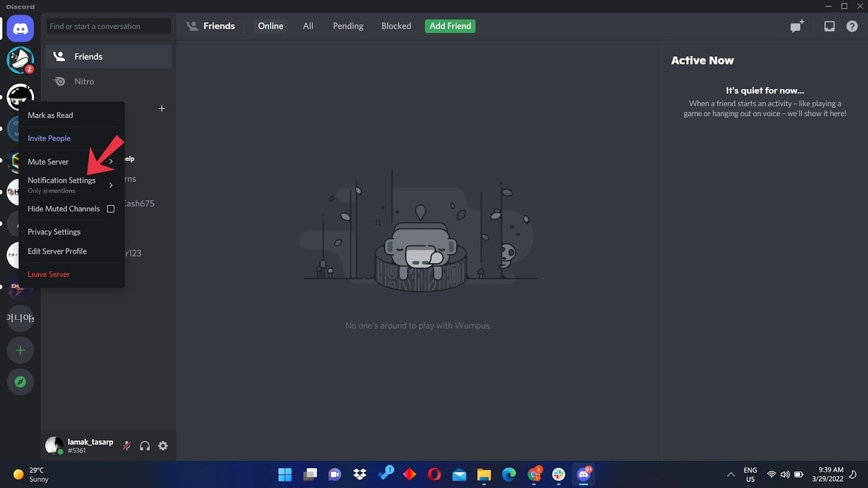Open the Mail app in taskbar
Image resolution: width=868 pixels, height=488 pixels.
(x=459, y=475)
